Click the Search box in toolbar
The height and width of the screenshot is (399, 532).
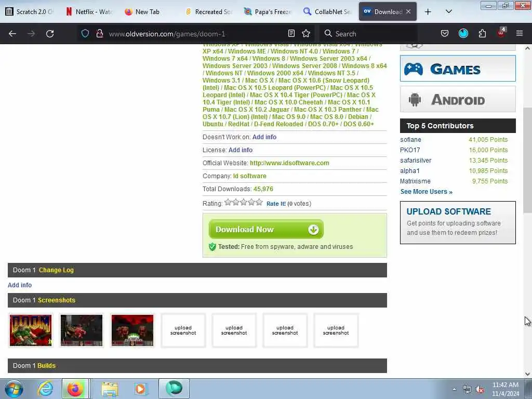click(x=370, y=34)
